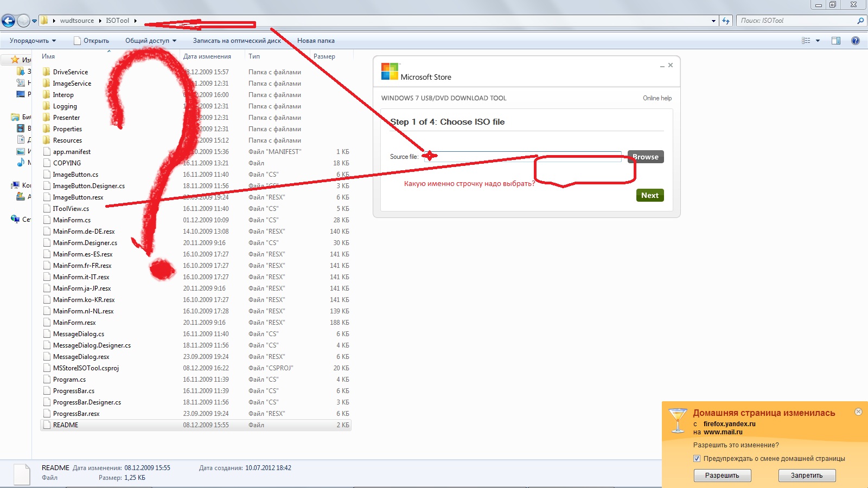
Task: Click the Разрешить button
Action: pyautogui.click(x=722, y=476)
